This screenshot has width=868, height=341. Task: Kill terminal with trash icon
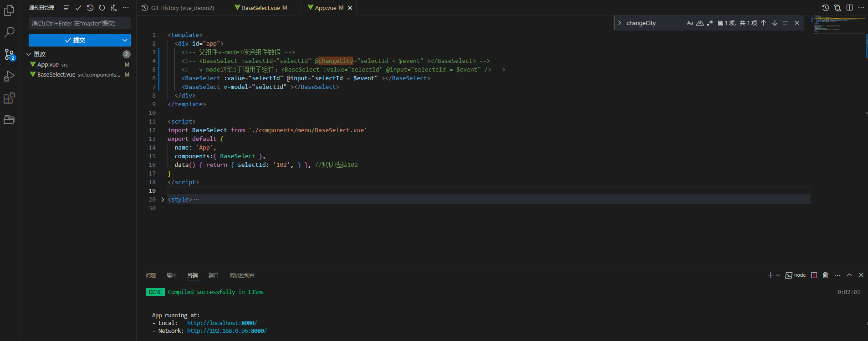pyautogui.click(x=825, y=275)
